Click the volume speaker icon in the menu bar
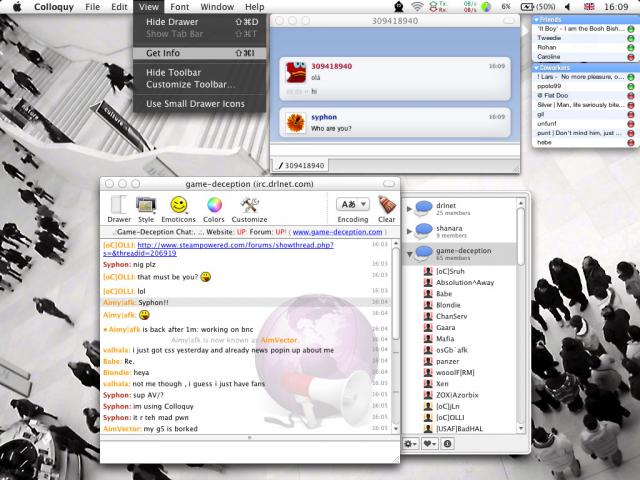The width and height of the screenshot is (640, 480). point(567,7)
